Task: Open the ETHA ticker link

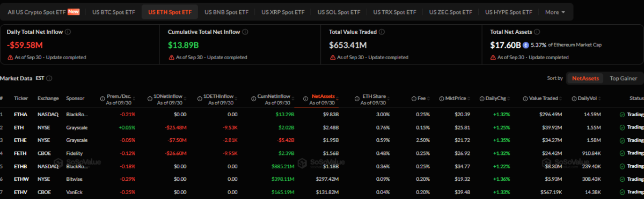Action: tap(21, 115)
